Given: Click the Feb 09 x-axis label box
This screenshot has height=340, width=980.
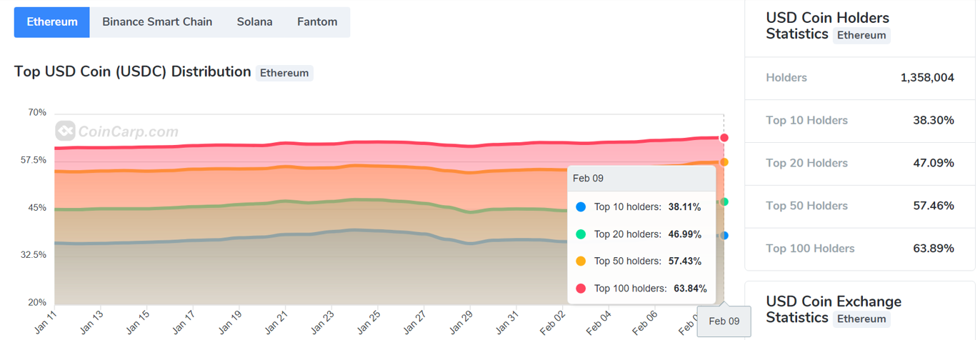Looking at the screenshot, I should pyautogui.click(x=724, y=321).
